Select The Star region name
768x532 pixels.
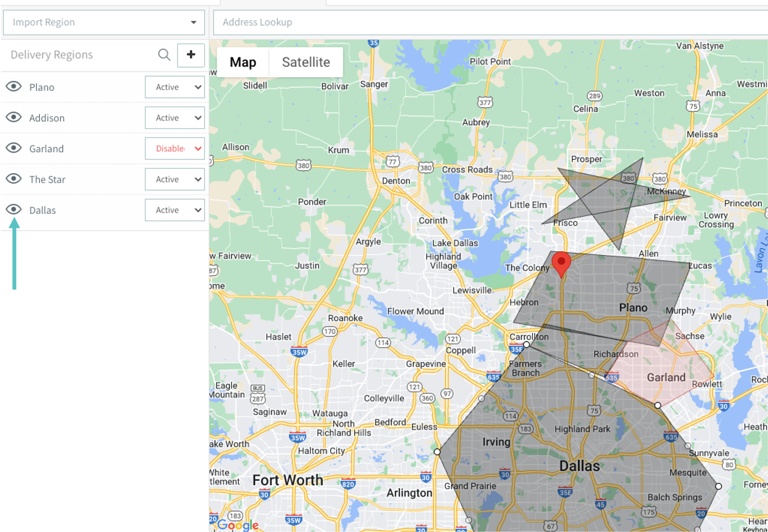click(x=47, y=179)
